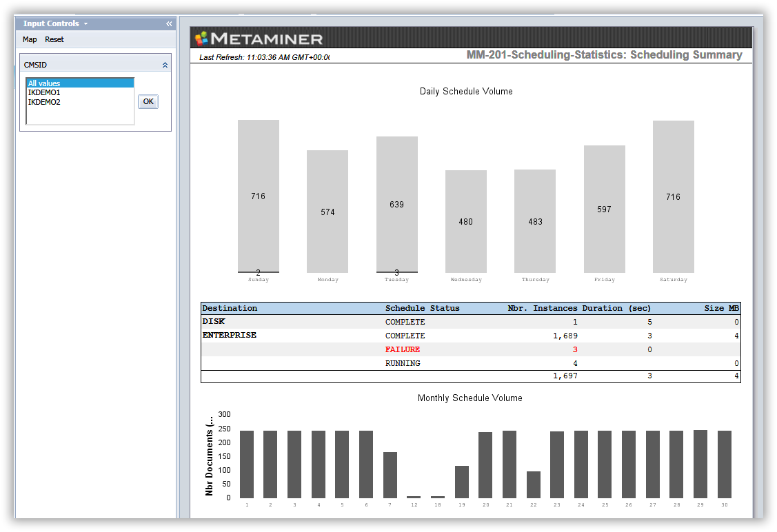Click the 1,697 total instances value

(565, 376)
